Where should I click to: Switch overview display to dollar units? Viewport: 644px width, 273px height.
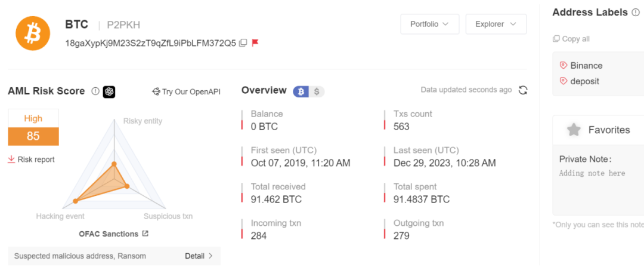(x=317, y=91)
